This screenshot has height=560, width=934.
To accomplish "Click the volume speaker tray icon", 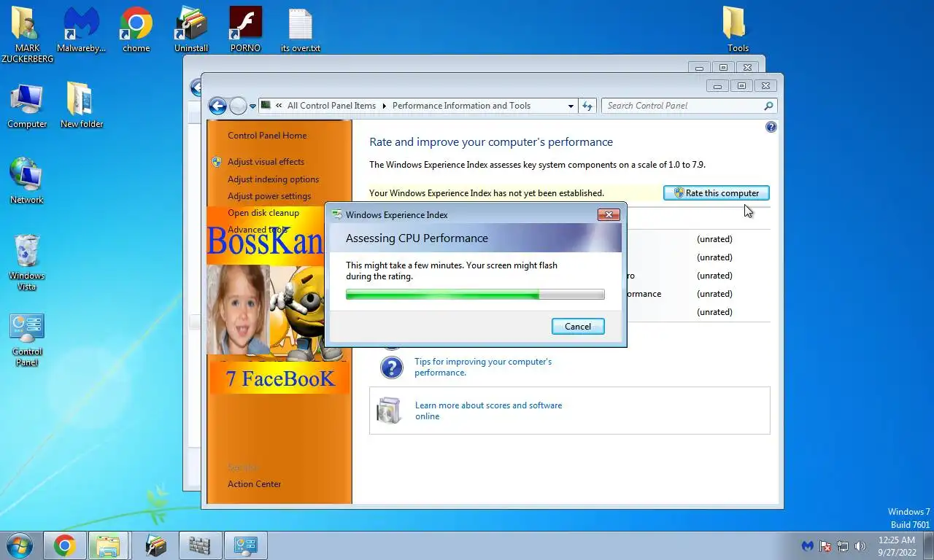I will (860, 546).
